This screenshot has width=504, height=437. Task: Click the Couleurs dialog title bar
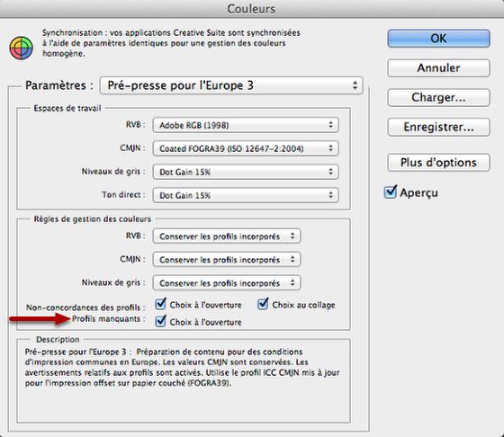(x=252, y=9)
